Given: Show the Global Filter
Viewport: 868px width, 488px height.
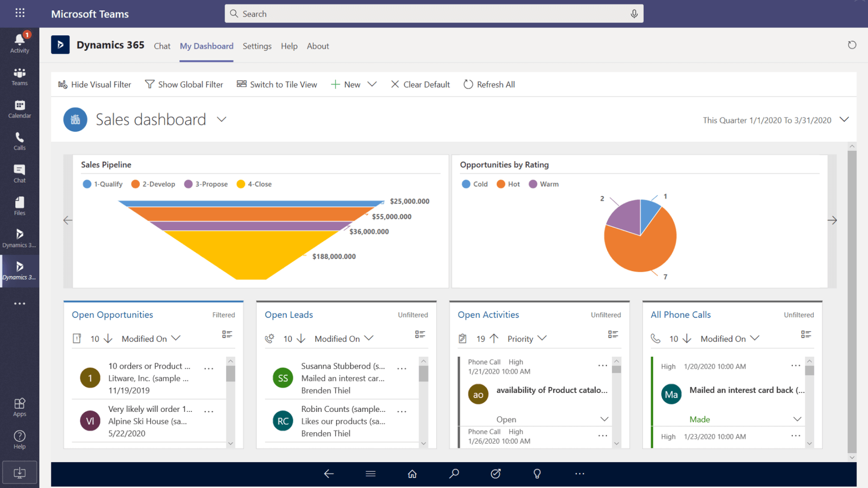Looking at the screenshot, I should [184, 84].
